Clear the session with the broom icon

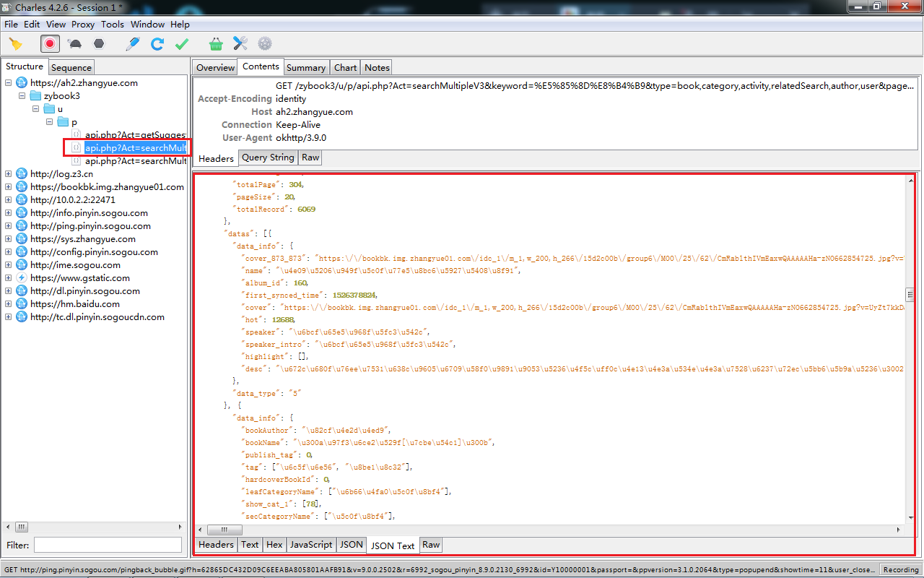click(x=16, y=44)
